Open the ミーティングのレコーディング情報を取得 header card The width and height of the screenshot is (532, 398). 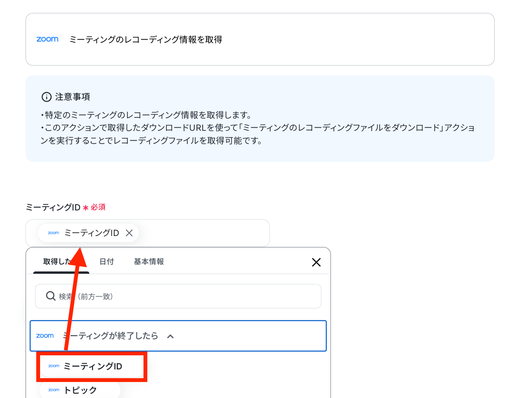[260, 39]
